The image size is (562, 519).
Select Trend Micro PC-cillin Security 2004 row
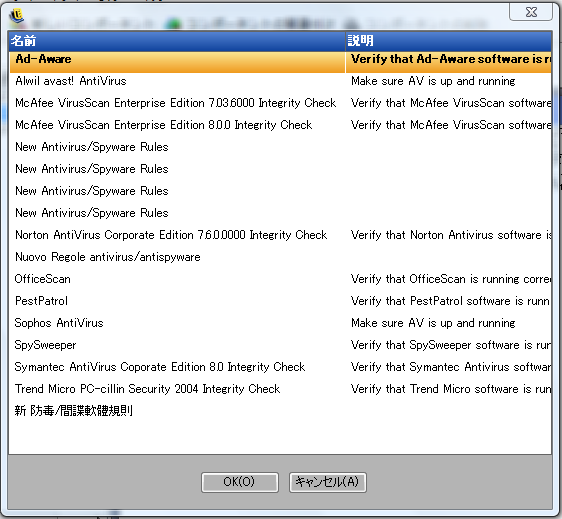(x=280, y=389)
